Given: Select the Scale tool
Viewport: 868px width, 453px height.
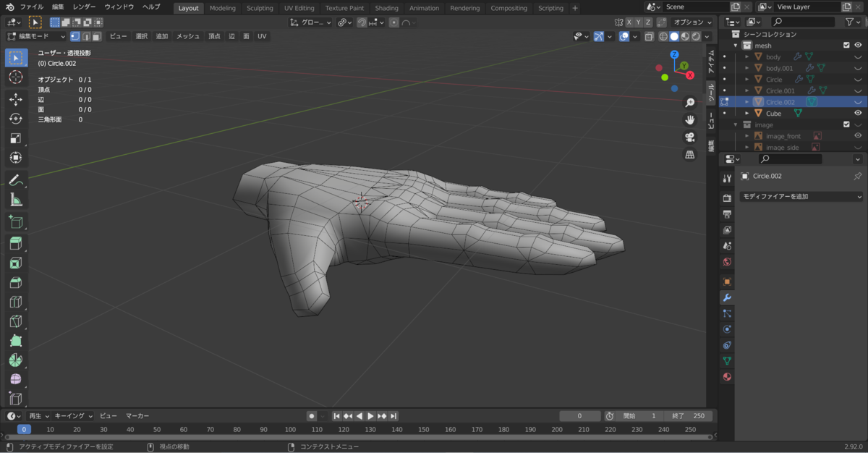Looking at the screenshot, I should tap(16, 138).
